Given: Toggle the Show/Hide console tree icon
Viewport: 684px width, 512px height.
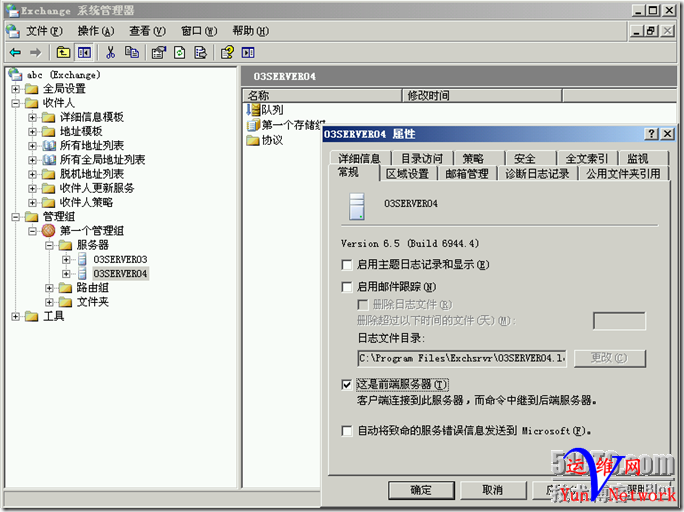Looking at the screenshot, I should point(84,53).
